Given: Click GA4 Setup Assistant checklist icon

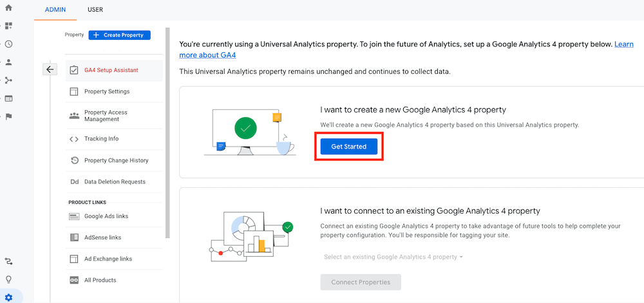Looking at the screenshot, I should (74, 70).
